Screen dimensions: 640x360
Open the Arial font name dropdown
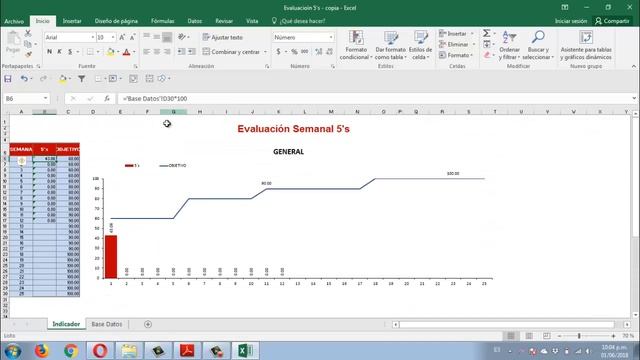[93, 37]
